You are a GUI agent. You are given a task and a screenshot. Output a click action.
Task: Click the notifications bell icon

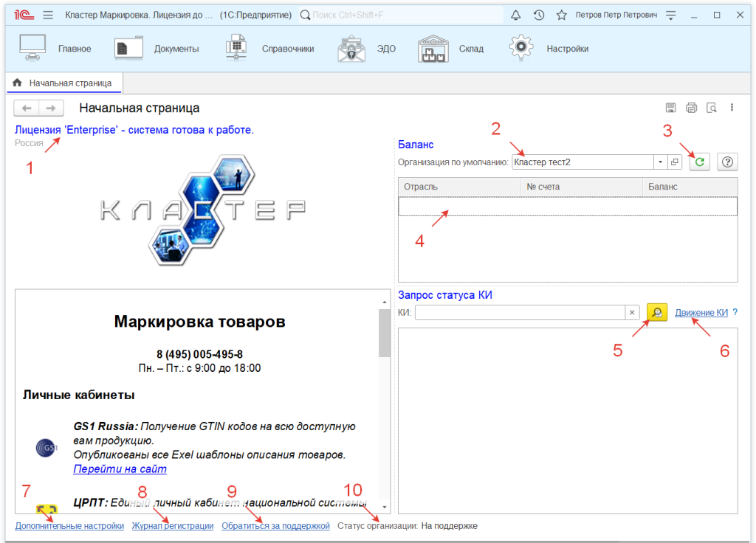point(516,15)
